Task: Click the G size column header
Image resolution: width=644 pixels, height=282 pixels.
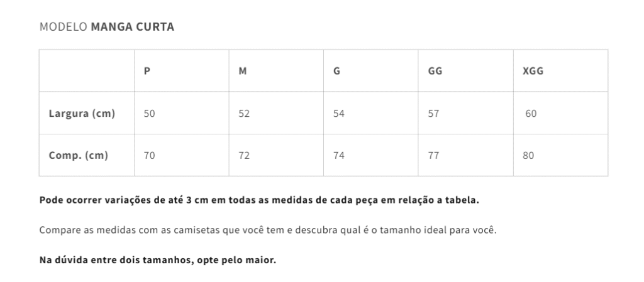Action: click(x=337, y=71)
